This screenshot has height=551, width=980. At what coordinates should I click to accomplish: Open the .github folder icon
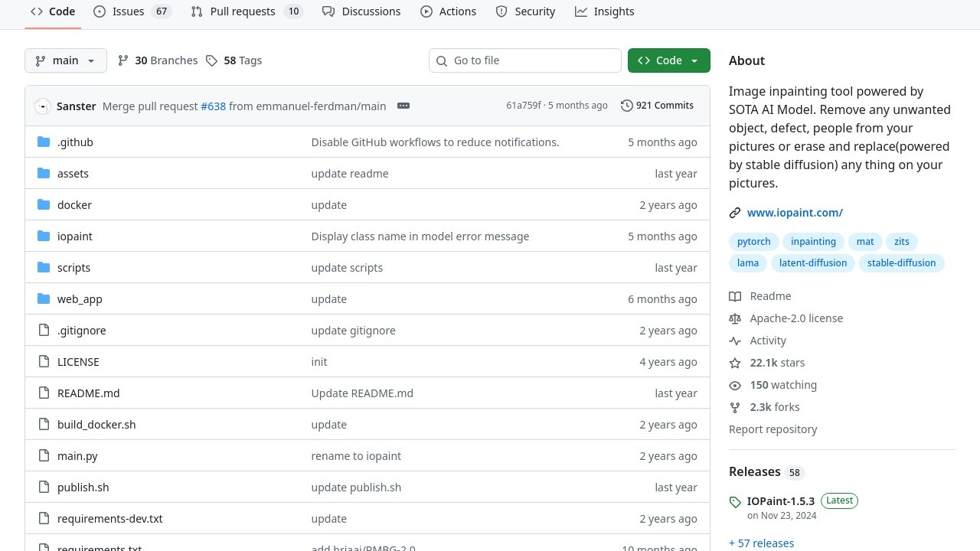(x=44, y=142)
